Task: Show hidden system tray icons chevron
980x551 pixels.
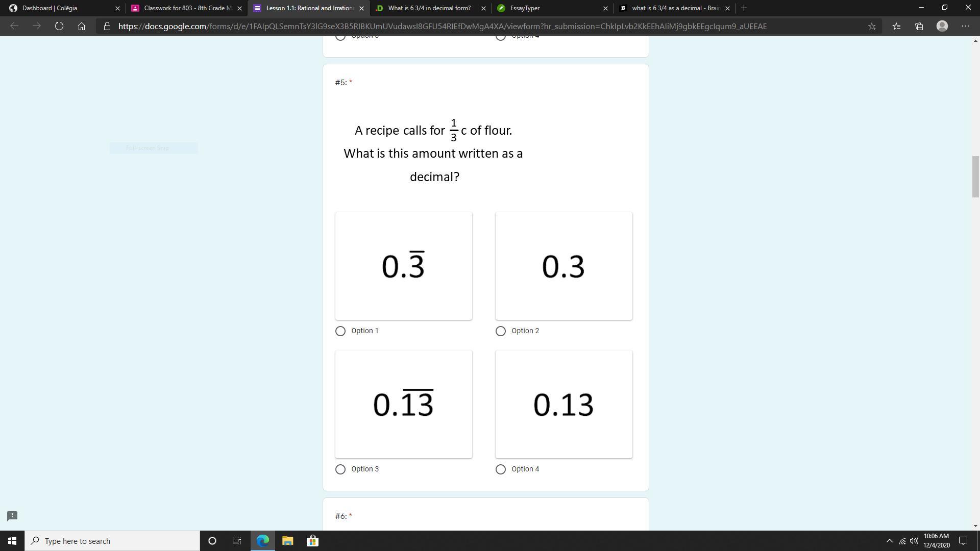Action: 889,541
